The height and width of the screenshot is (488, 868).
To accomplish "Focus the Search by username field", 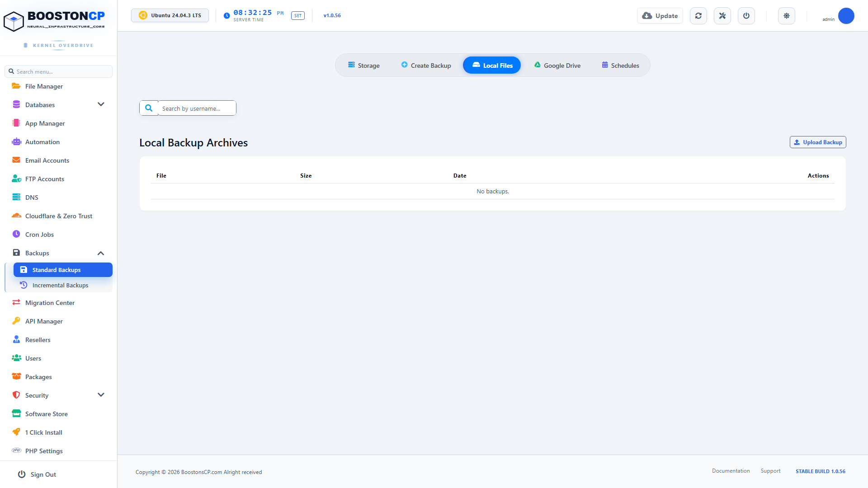I will 197,108.
